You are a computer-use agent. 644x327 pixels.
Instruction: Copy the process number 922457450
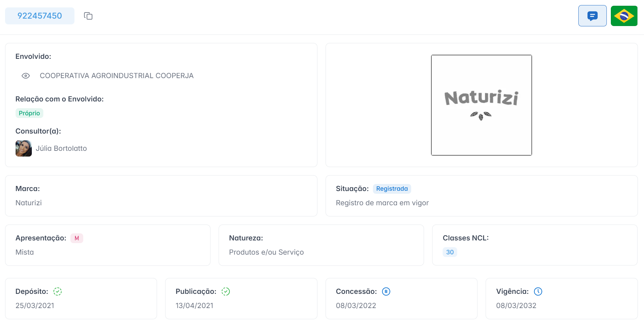point(88,16)
